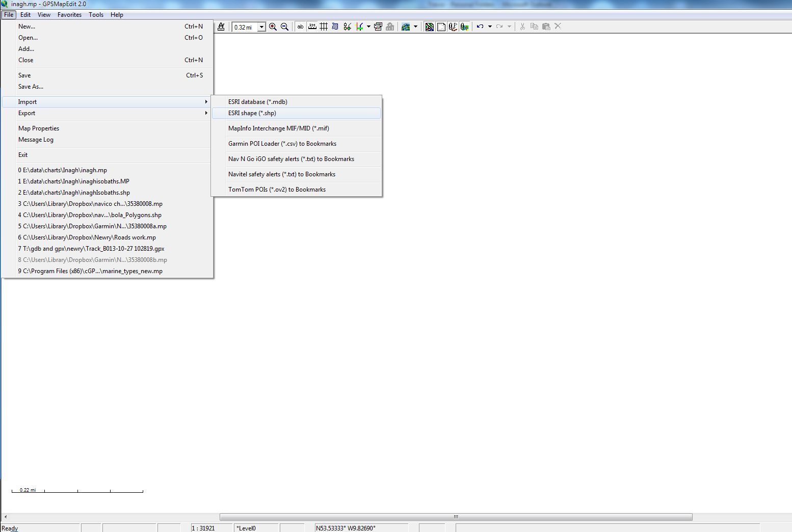Viewport: 792px width, 532px height.
Task: Click the horizontal scrollbar left arrow
Action: click(6, 517)
